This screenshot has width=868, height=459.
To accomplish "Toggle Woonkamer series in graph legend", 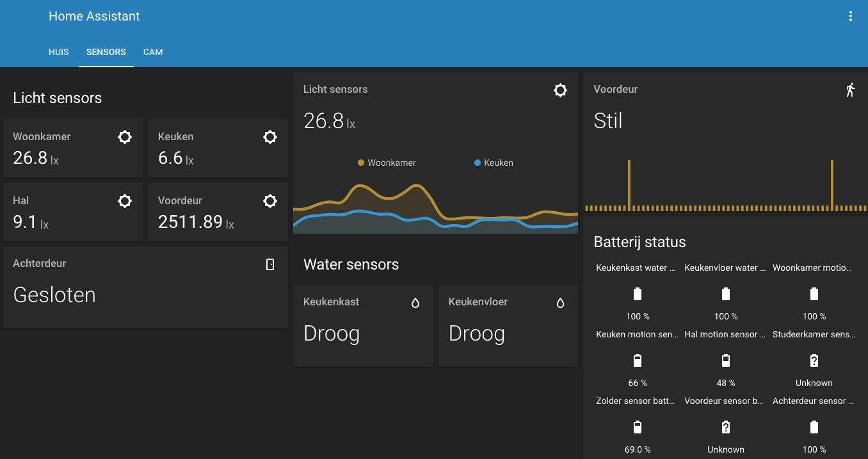I will point(387,163).
